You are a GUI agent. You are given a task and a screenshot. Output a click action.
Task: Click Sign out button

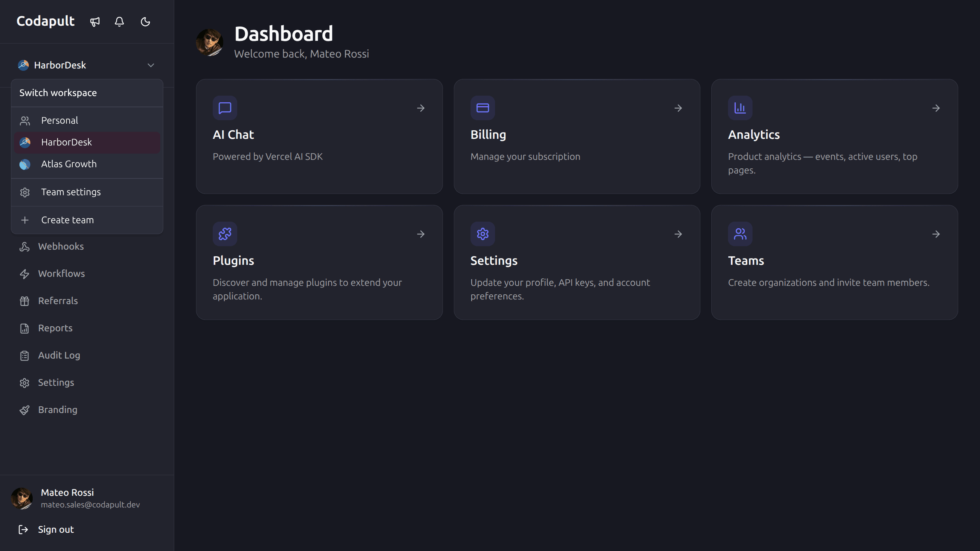[x=87, y=530]
